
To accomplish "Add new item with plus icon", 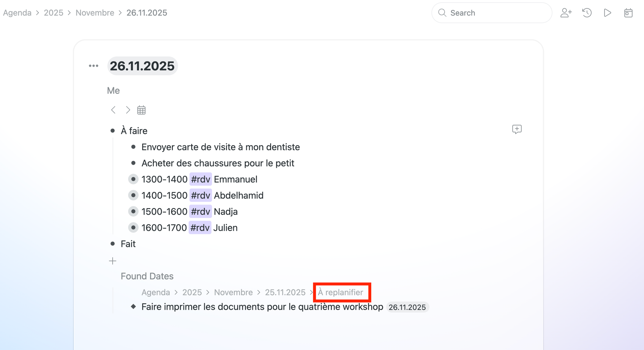I will 112,261.
